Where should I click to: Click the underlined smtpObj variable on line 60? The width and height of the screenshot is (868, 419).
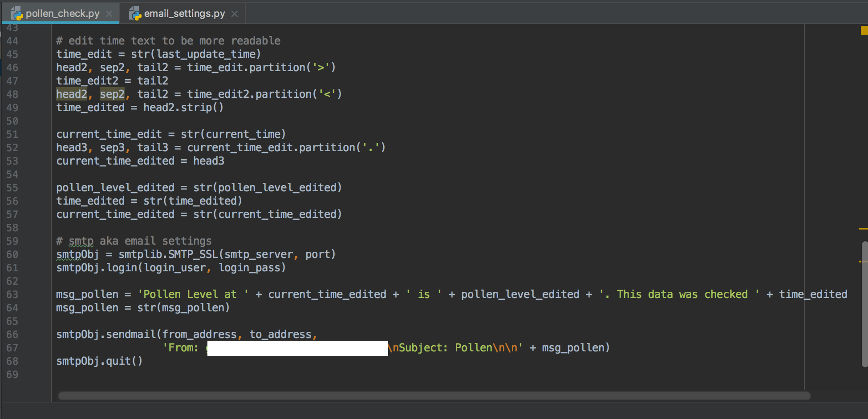(77, 254)
